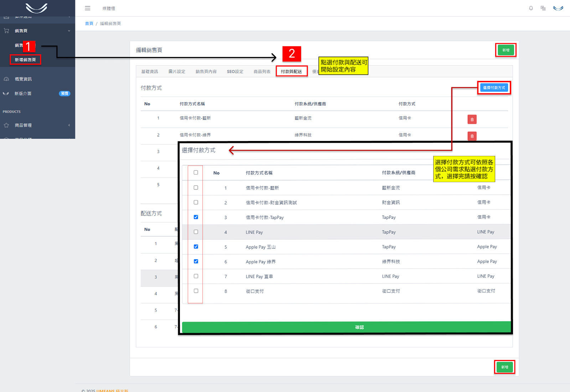
Task: Check the LINE Pay 直串 checkbox
Action: pyautogui.click(x=196, y=276)
